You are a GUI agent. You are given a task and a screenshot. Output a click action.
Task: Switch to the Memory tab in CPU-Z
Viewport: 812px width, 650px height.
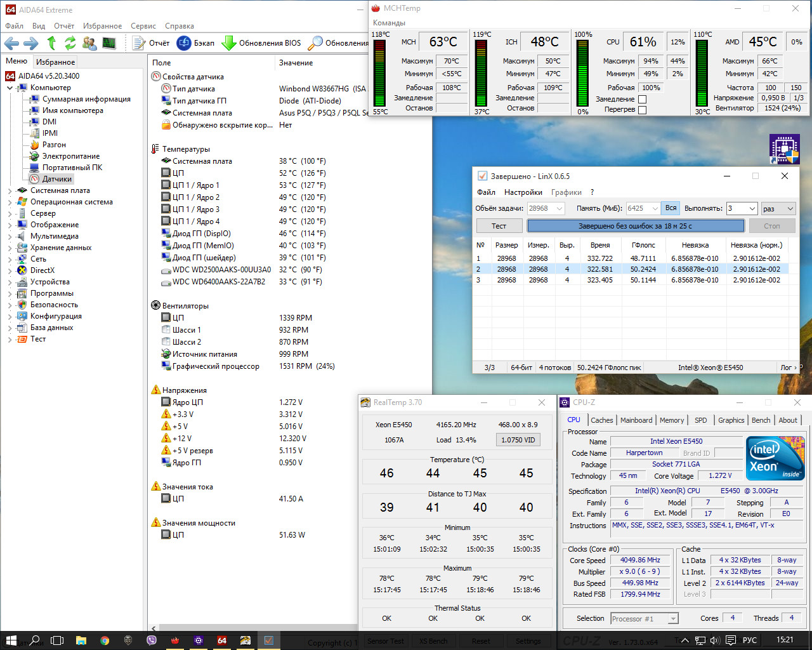pos(672,420)
